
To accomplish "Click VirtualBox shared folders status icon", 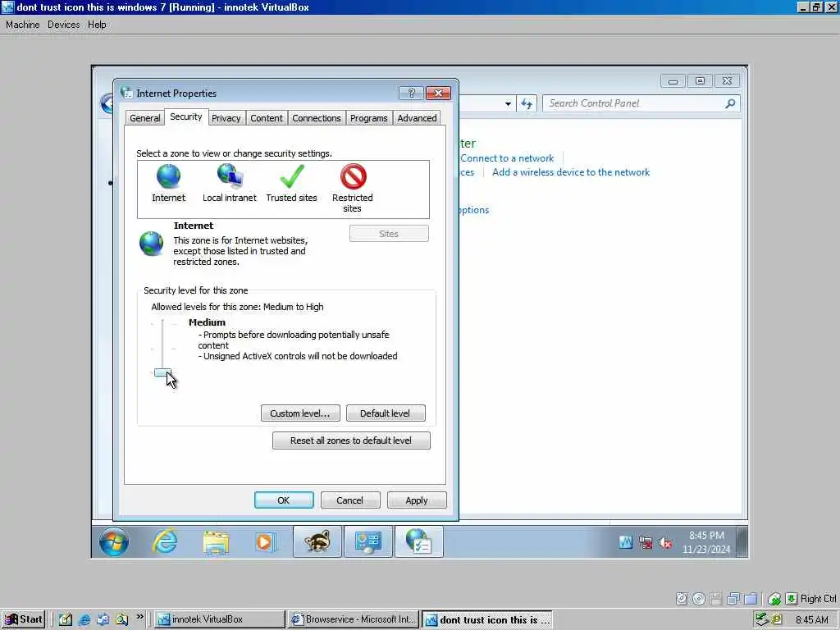I will point(751,599).
